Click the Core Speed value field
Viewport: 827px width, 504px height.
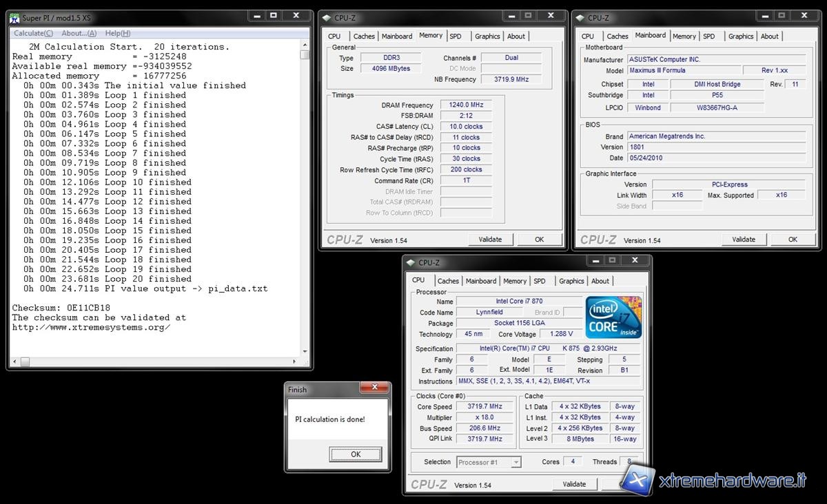coord(484,406)
